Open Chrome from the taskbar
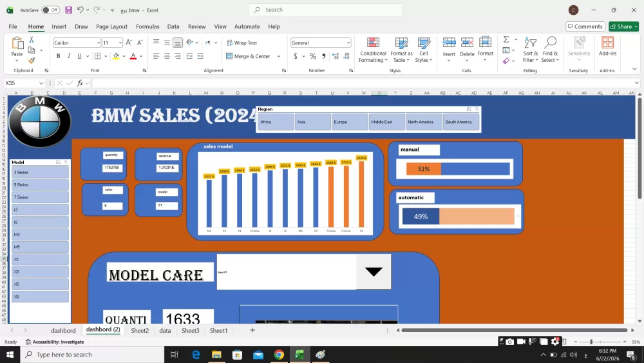644x363 pixels. pos(279,355)
